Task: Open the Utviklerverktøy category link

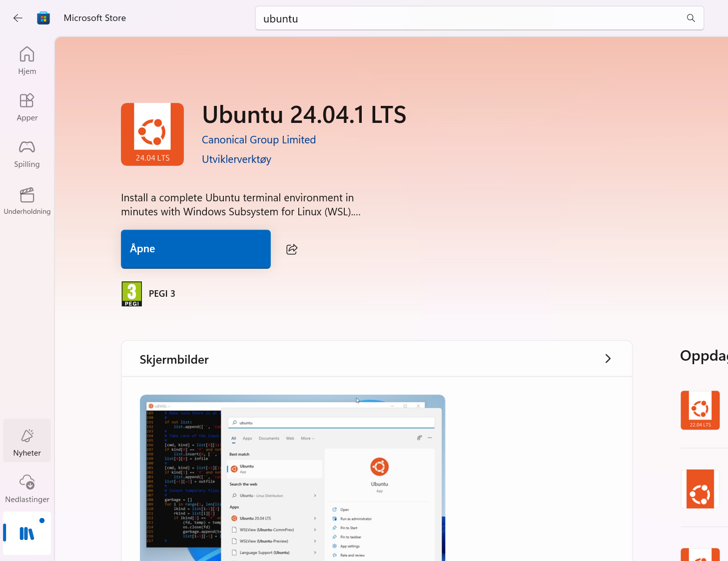Action: (x=236, y=159)
